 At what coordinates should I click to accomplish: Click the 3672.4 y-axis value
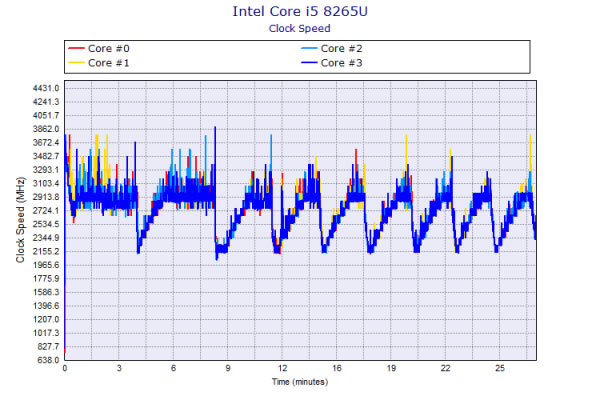tap(46, 143)
